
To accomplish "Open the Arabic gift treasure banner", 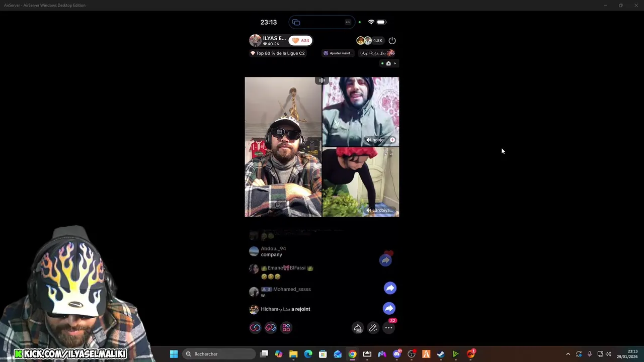I will click(377, 53).
